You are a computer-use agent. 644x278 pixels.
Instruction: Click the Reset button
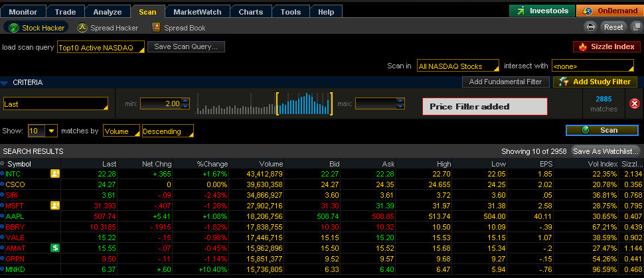tap(613, 27)
